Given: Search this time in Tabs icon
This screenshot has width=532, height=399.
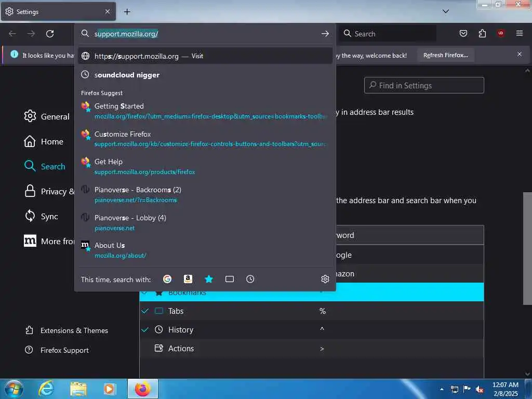Looking at the screenshot, I should pos(229,279).
